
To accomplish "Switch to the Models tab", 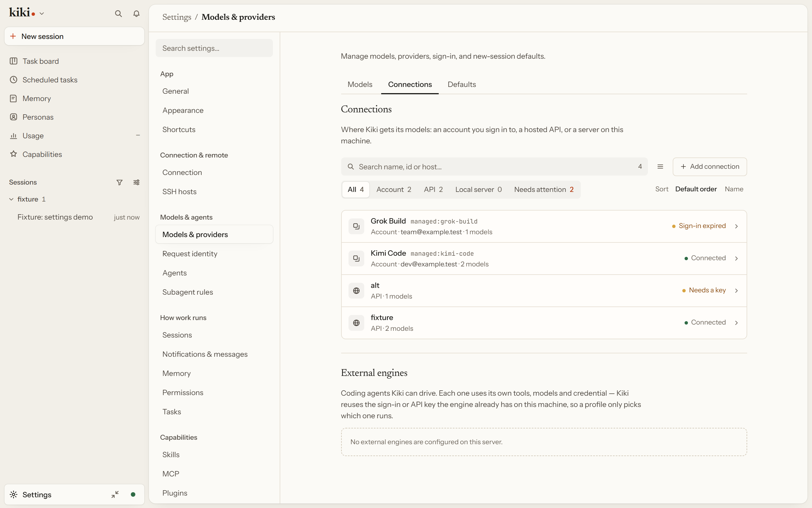I will tap(360, 84).
